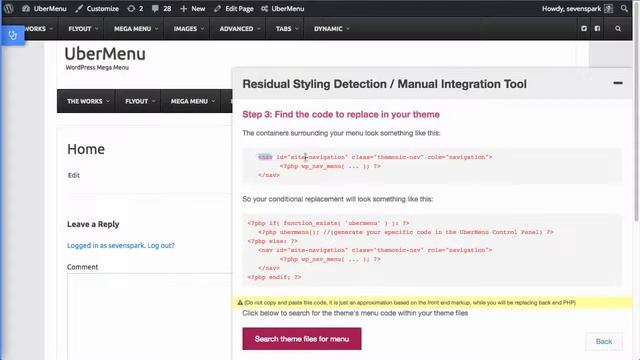Click inside the Comment text area
This screenshot has width=640, height=360.
point(149,316)
